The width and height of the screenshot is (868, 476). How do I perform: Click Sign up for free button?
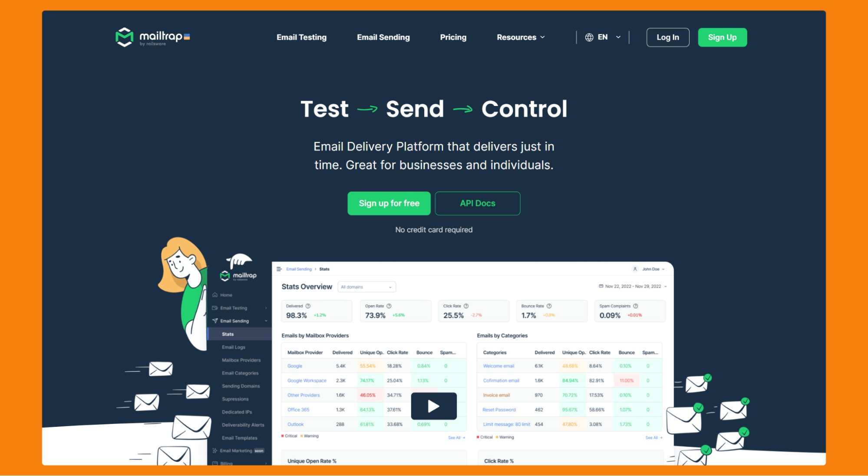point(389,203)
